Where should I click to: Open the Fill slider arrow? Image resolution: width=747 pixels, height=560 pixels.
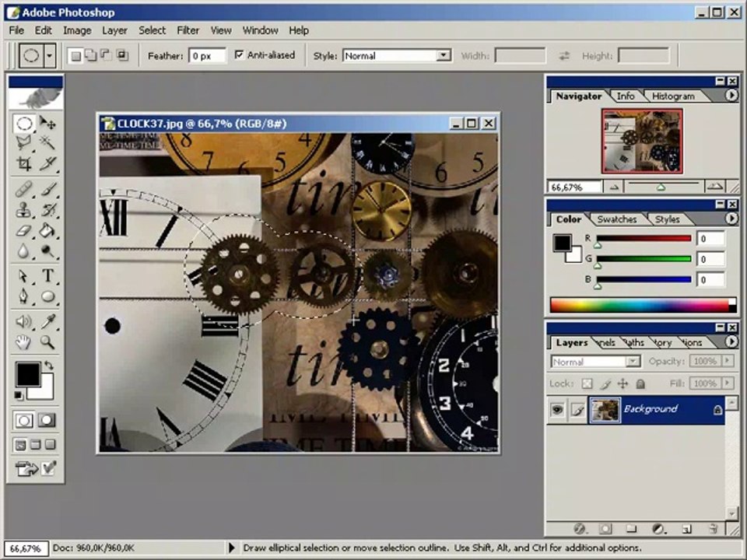[x=728, y=383]
